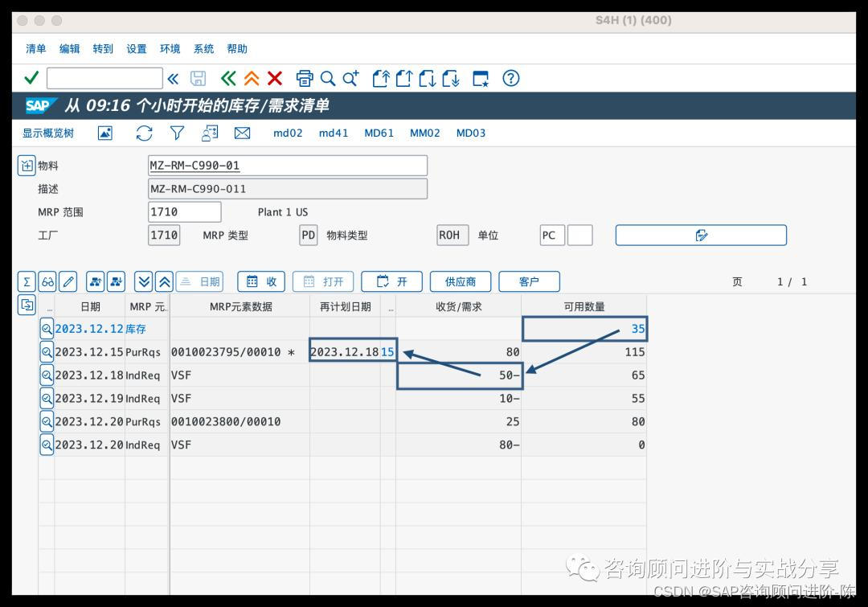Click the Save diskette icon
Screen dimensions: 868x607
(x=199, y=79)
